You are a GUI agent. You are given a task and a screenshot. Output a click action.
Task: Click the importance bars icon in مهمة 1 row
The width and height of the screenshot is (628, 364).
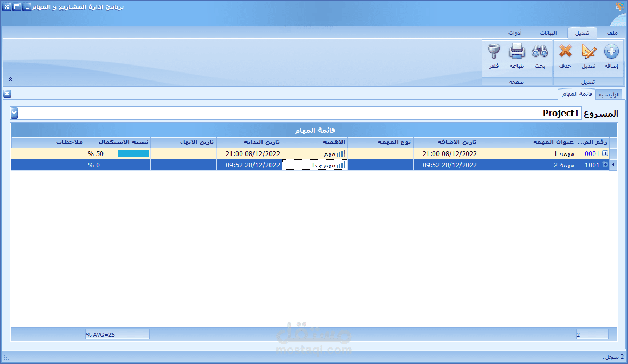pyautogui.click(x=341, y=154)
